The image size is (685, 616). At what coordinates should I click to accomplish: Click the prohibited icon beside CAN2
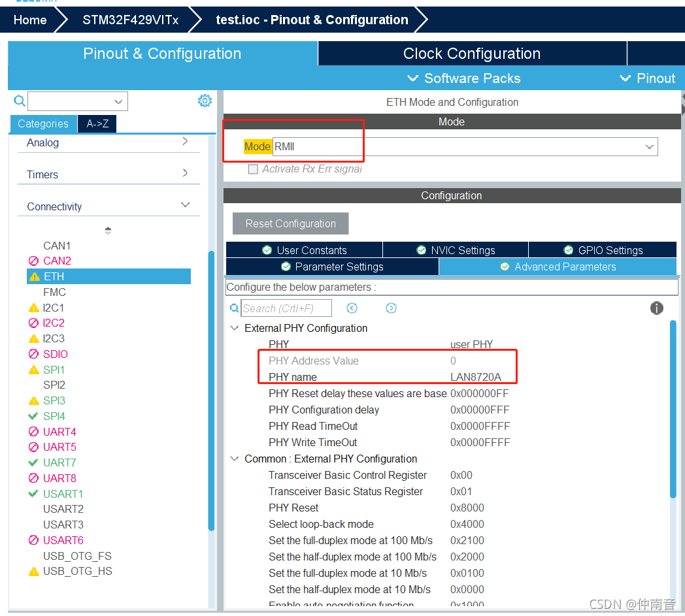click(35, 260)
